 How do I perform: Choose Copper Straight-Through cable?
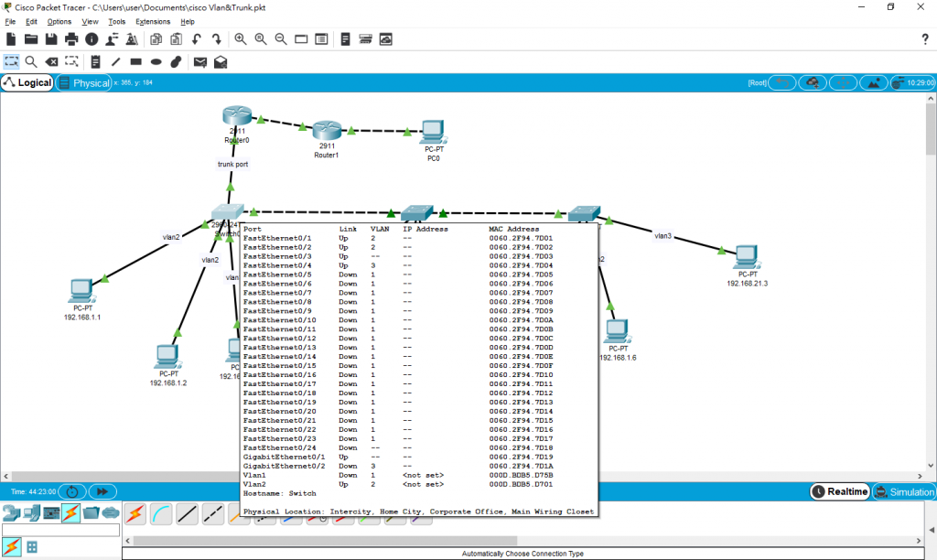click(x=187, y=514)
